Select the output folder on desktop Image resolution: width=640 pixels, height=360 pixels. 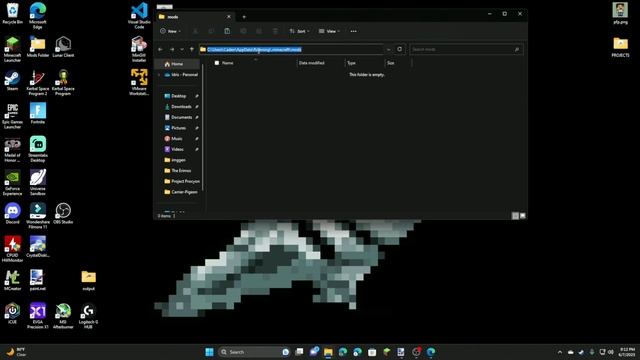pos(88,280)
